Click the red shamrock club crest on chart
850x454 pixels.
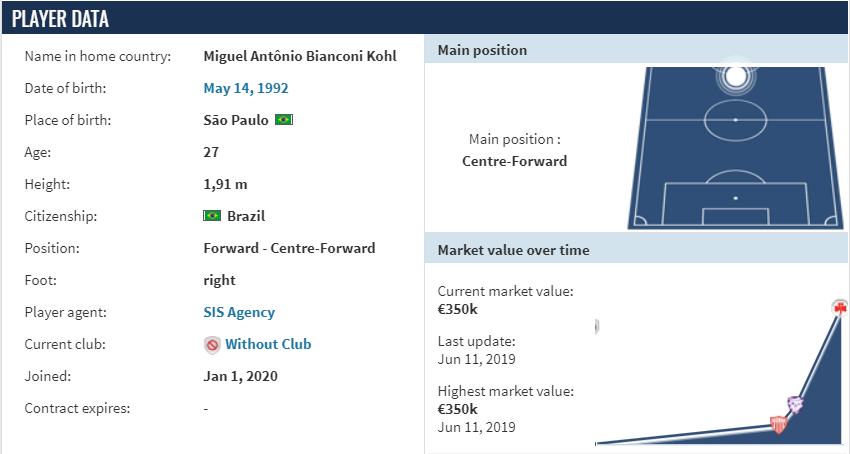[840, 308]
